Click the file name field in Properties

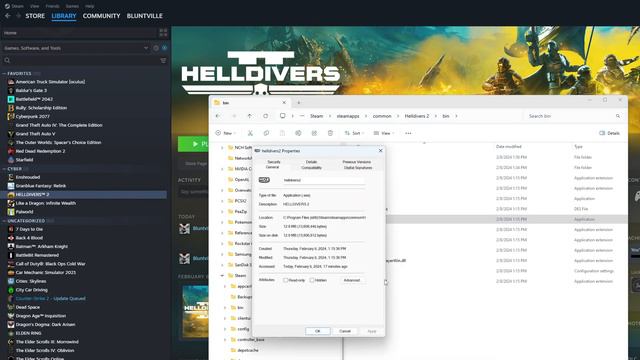[x=323, y=180]
